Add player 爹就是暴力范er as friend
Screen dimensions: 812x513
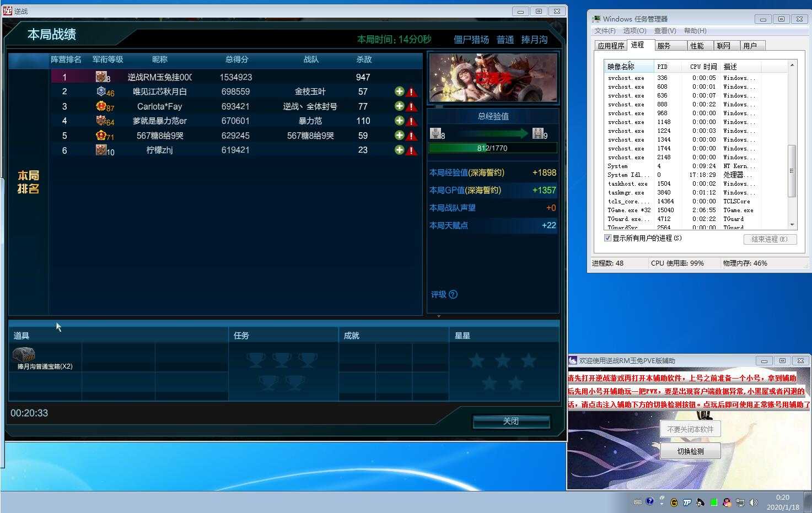tap(399, 121)
